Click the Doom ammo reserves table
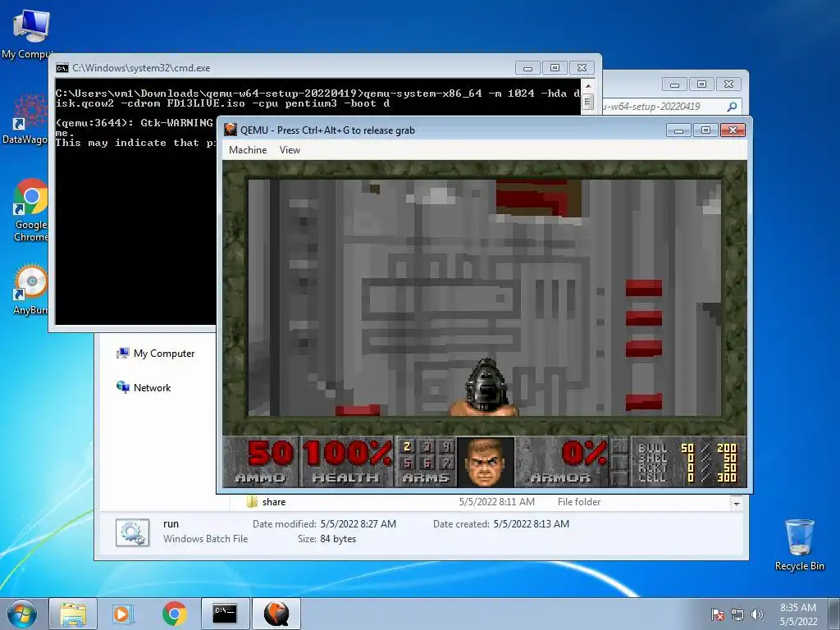Screen dimensions: 840x630 click(x=688, y=462)
